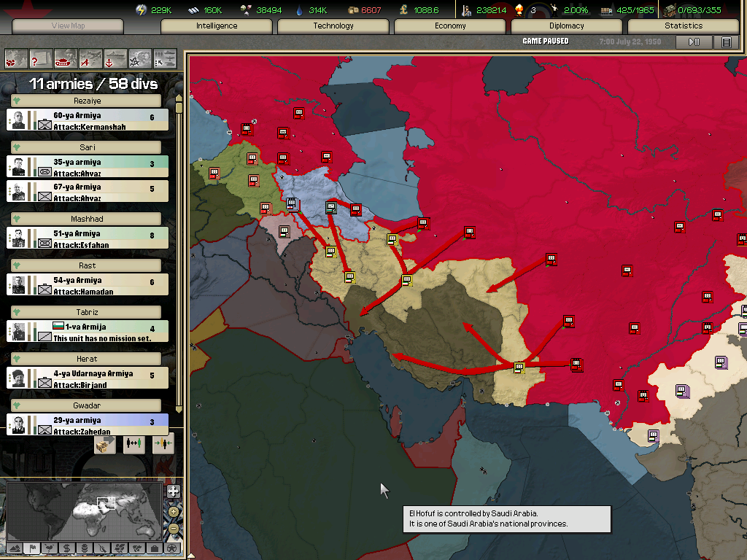Select the 60-ya Armiya army entry
This screenshot has height=560, width=747.
click(88, 120)
